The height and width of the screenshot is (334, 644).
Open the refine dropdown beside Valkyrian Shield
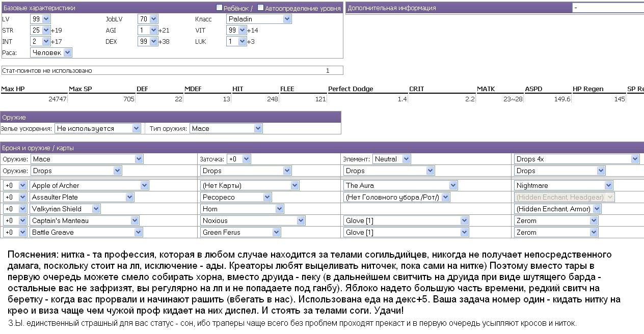(x=15, y=209)
